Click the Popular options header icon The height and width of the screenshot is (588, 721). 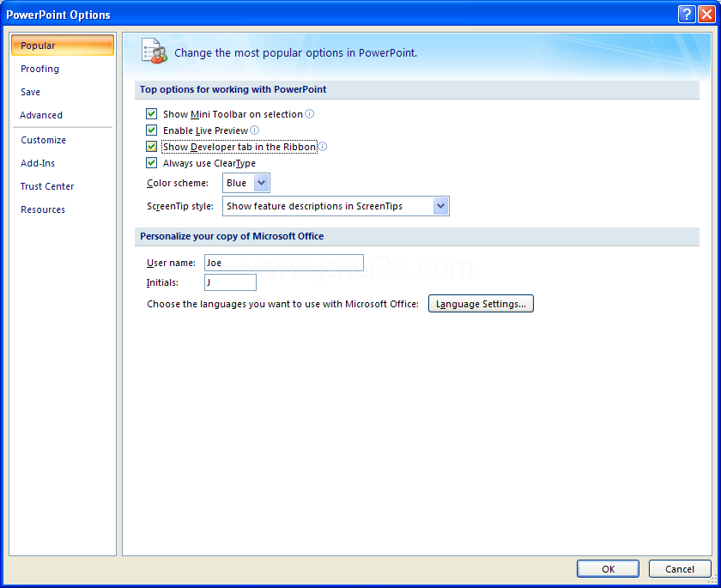[x=154, y=51]
